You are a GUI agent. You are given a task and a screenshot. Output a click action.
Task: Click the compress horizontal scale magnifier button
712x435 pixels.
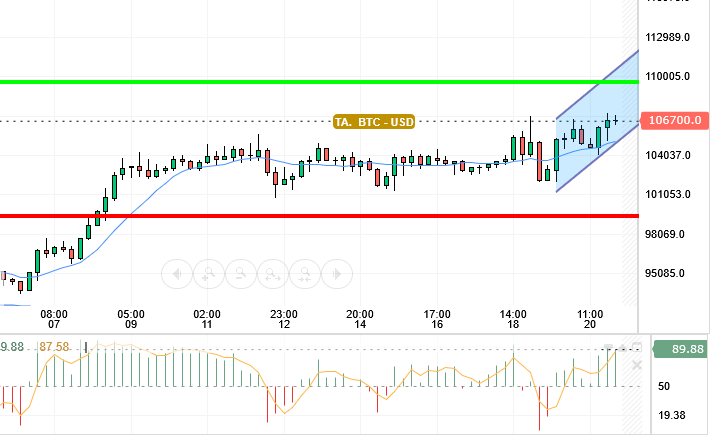(305, 274)
